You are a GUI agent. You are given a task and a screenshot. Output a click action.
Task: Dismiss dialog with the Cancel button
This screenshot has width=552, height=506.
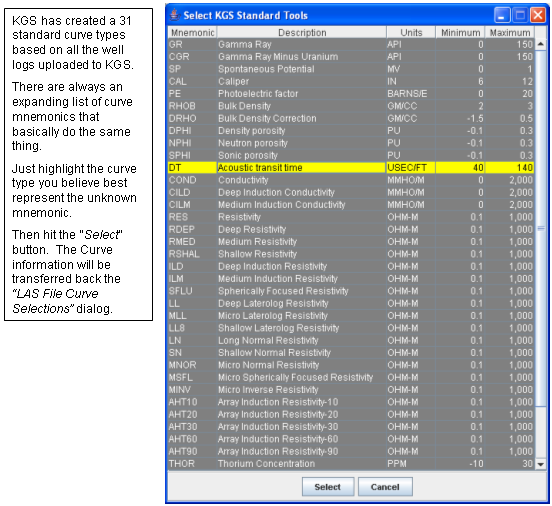click(385, 487)
